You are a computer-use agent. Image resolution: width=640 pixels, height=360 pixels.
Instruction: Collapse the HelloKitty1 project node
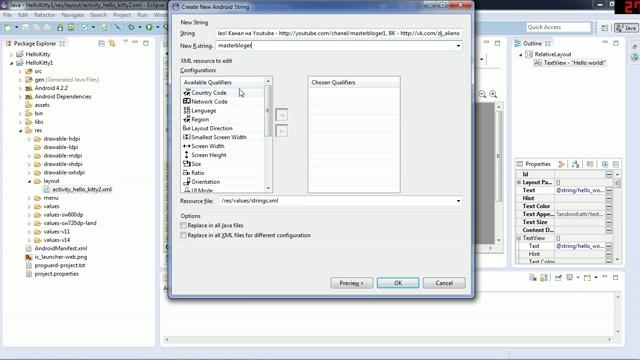(x=11, y=63)
